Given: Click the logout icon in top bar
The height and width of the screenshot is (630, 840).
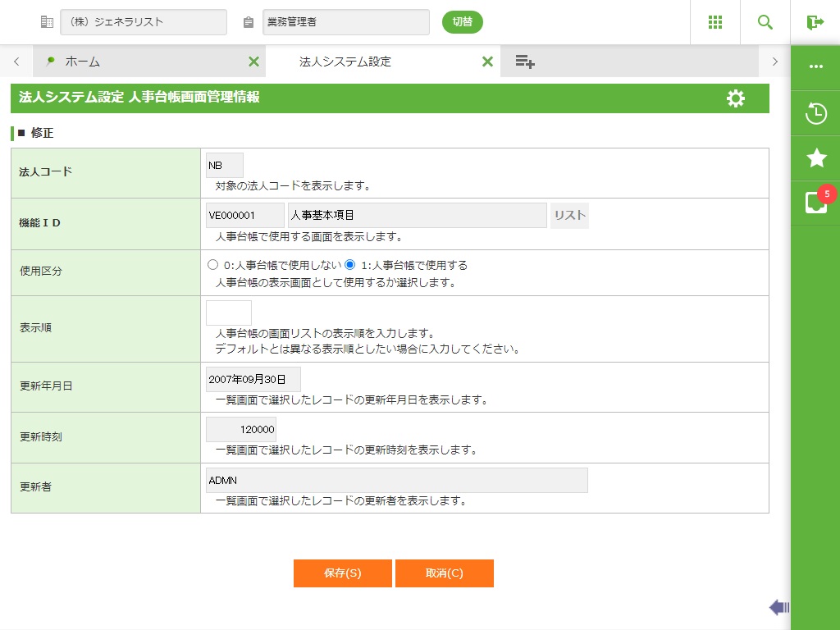Looking at the screenshot, I should [815, 22].
